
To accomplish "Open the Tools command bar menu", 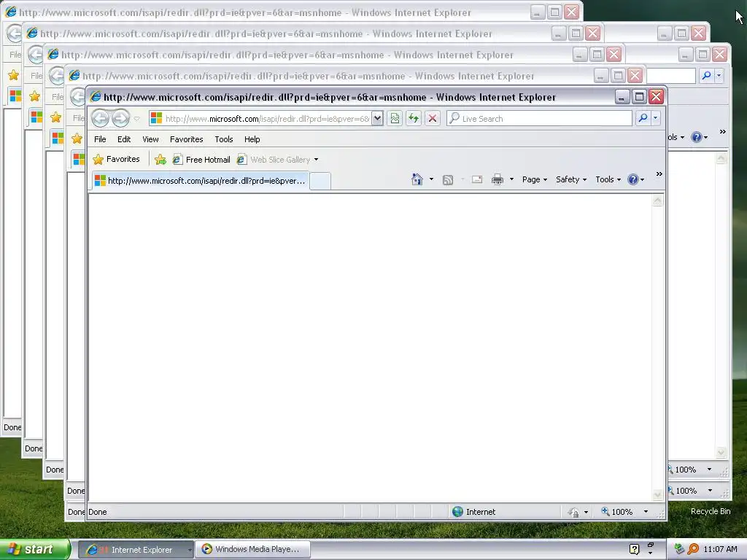I will (x=608, y=179).
